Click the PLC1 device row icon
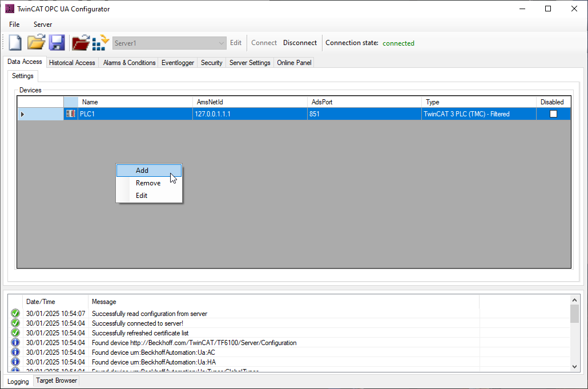Screen dimensions: 588x389 click(71, 114)
